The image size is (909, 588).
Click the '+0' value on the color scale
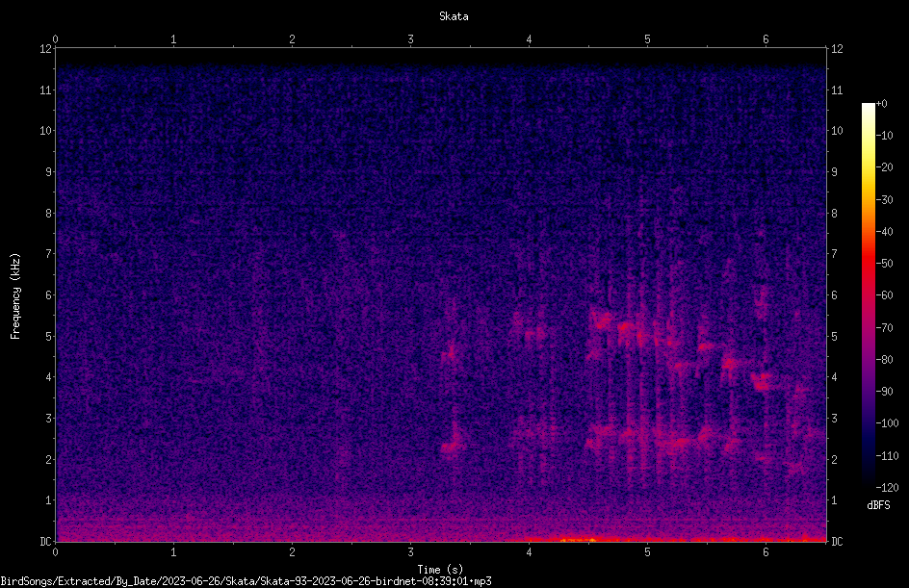(x=882, y=104)
